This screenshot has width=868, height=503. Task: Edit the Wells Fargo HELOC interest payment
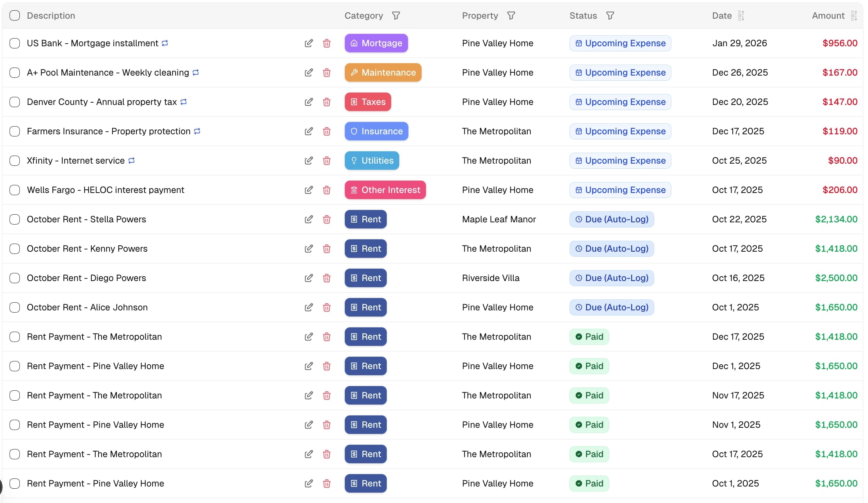pos(308,190)
